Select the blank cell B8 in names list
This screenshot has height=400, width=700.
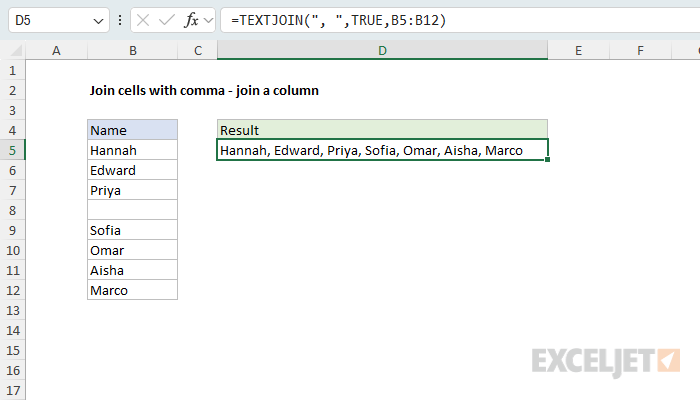tap(133, 210)
